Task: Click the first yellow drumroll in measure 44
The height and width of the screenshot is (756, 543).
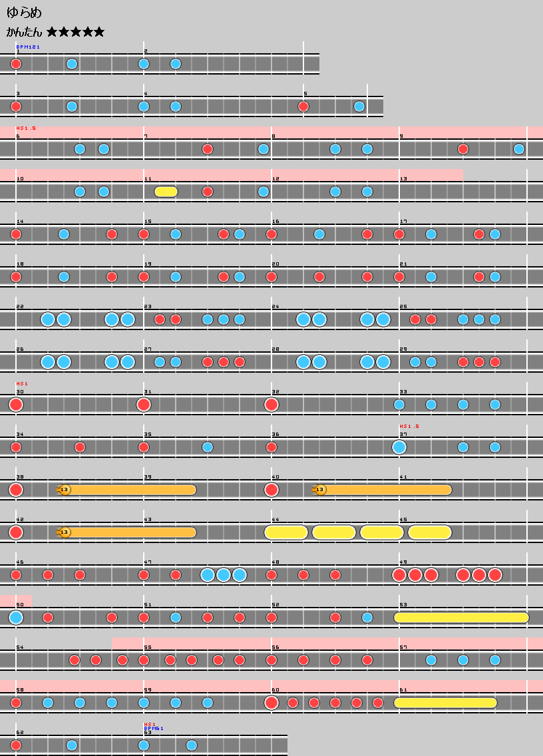Action: pyautogui.click(x=286, y=532)
